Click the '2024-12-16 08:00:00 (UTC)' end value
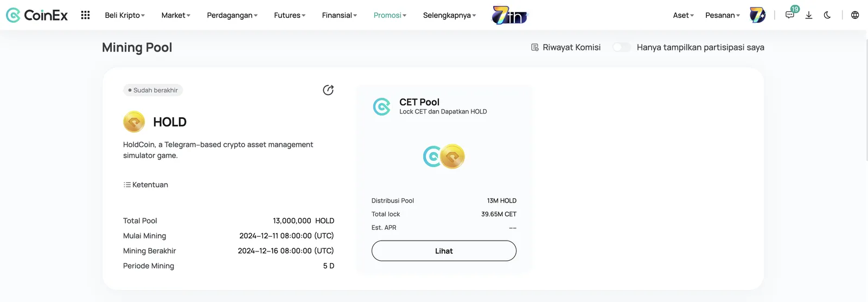This screenshot has width=868, height=302. (x=286, y=251)
